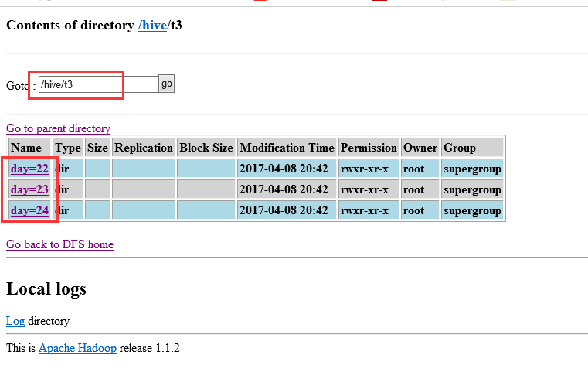Click the Goto path input field
Screen dimensions: 588x372
(x=98, y=84)
